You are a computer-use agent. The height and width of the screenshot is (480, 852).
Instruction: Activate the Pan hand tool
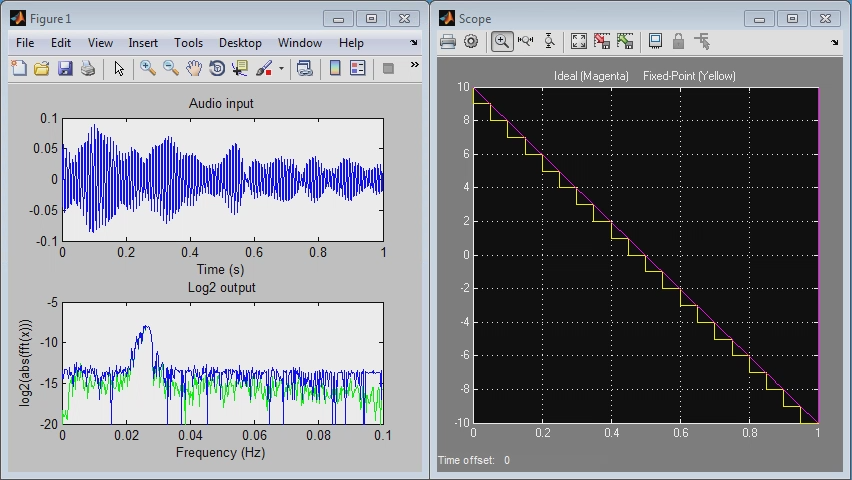tap(194, 68)
